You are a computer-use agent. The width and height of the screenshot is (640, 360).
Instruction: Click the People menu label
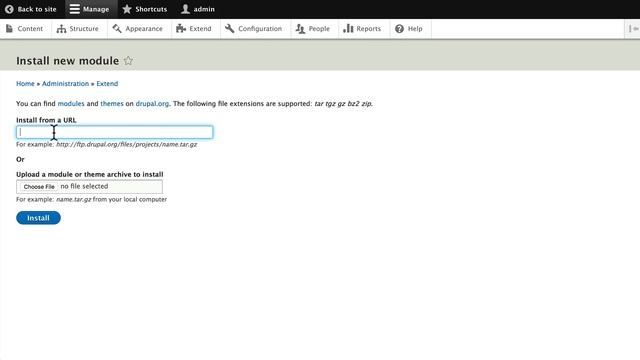[x=319, y=29]
